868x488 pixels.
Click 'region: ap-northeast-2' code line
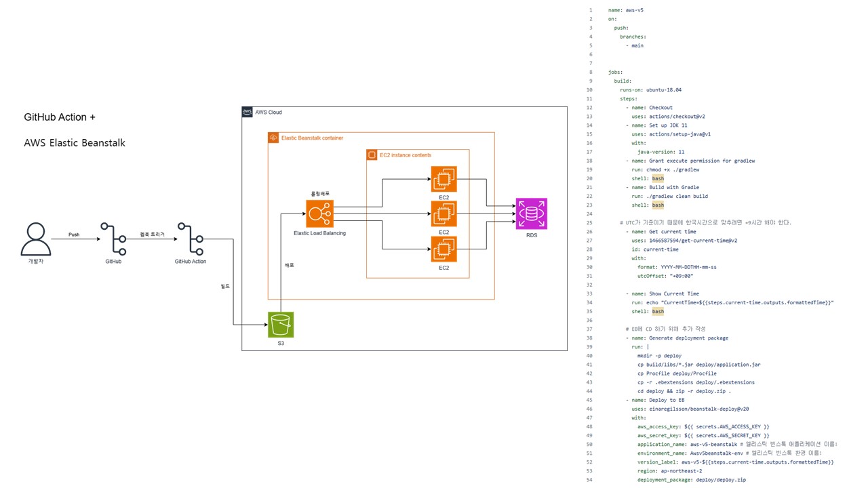(x=669, y=470)
